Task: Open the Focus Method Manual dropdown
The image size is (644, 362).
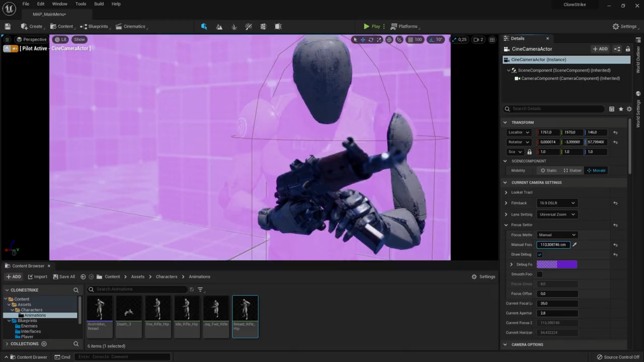Action: click(557, 235)
